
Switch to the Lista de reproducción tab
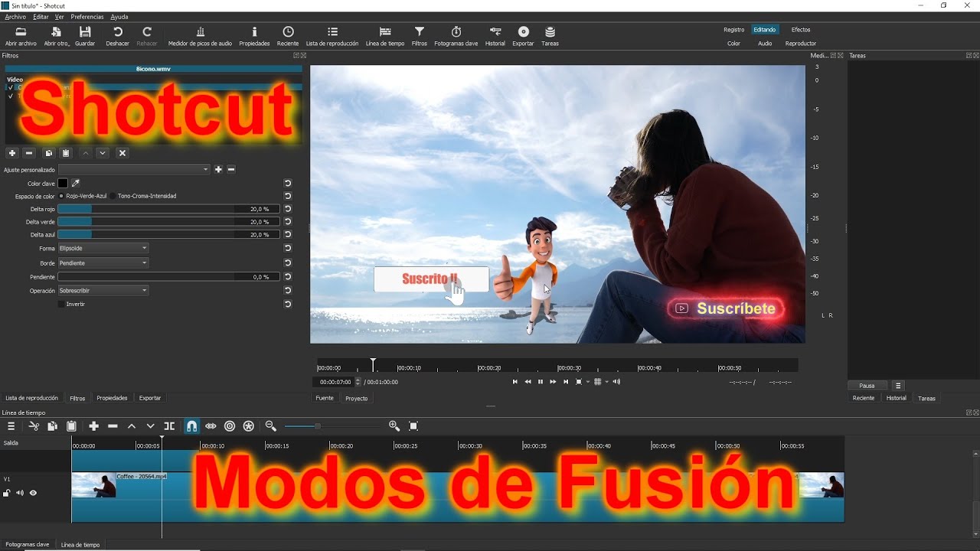click(x=31, y=398)
